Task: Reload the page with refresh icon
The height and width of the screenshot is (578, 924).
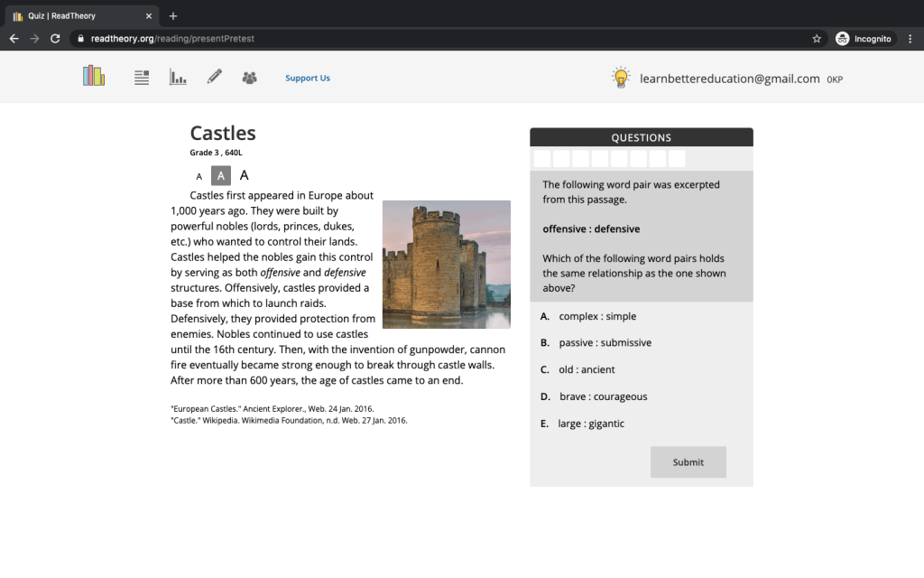Action: tap(55, 39)
